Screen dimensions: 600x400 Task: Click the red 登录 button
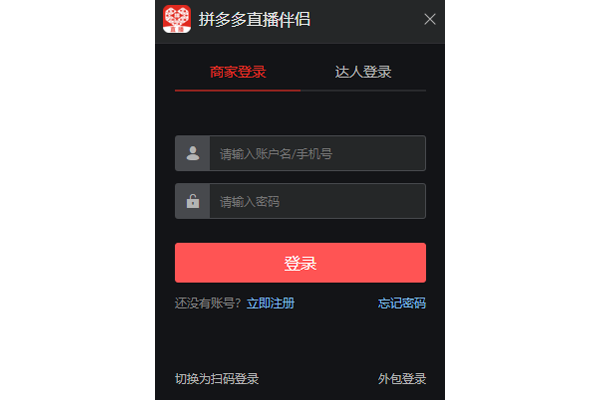(x=300, y=263)
